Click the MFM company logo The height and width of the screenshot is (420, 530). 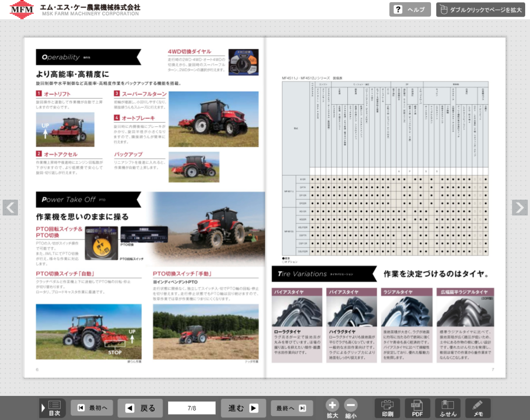21,9
